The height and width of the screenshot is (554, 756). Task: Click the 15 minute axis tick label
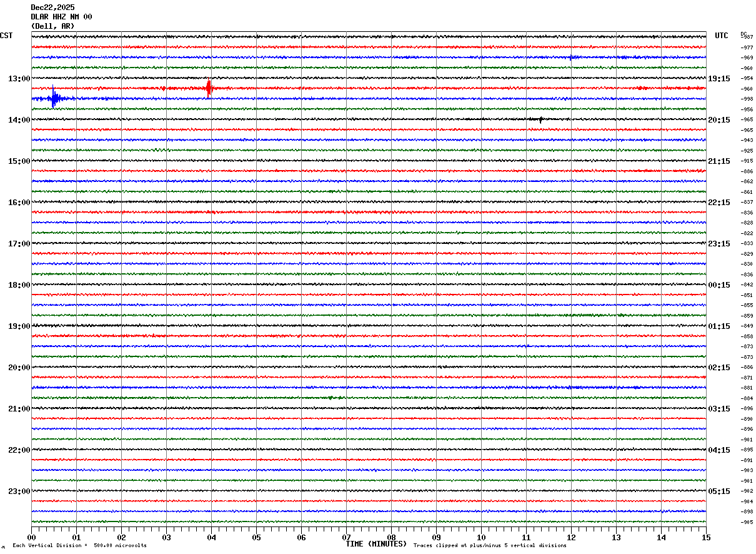coord(705,537)
